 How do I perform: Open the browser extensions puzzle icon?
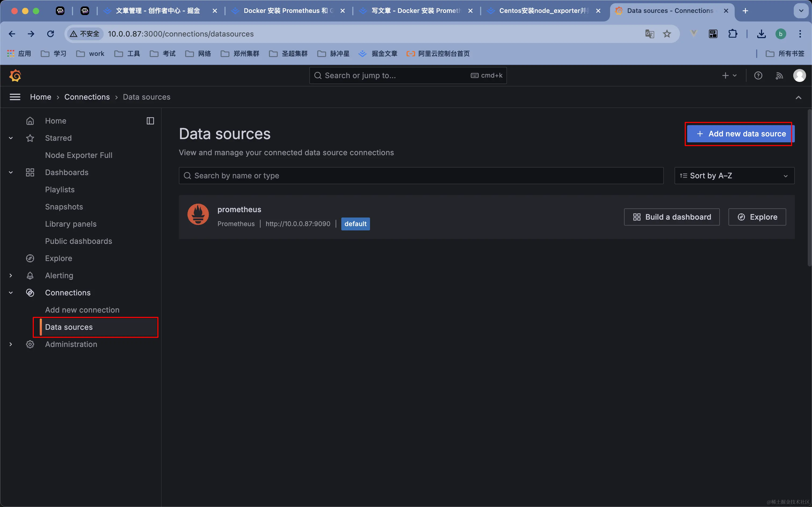click(x=733, y=34)
